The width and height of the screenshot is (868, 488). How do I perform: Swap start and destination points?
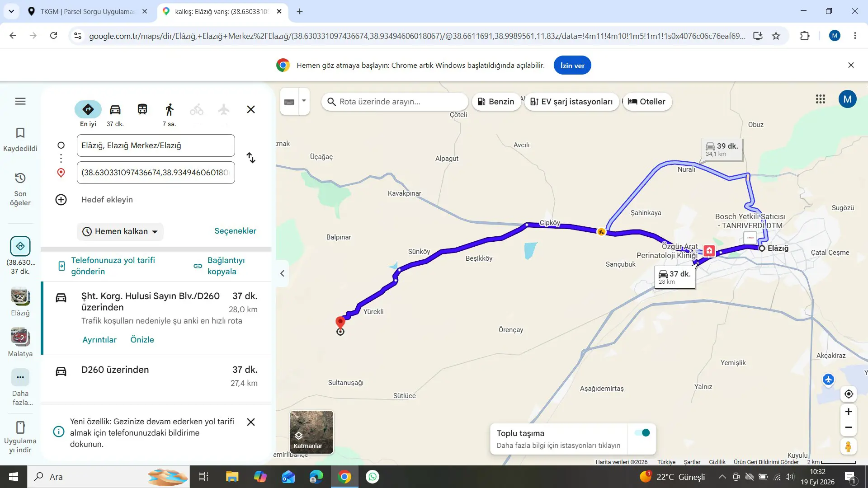[x=251, y=158]
